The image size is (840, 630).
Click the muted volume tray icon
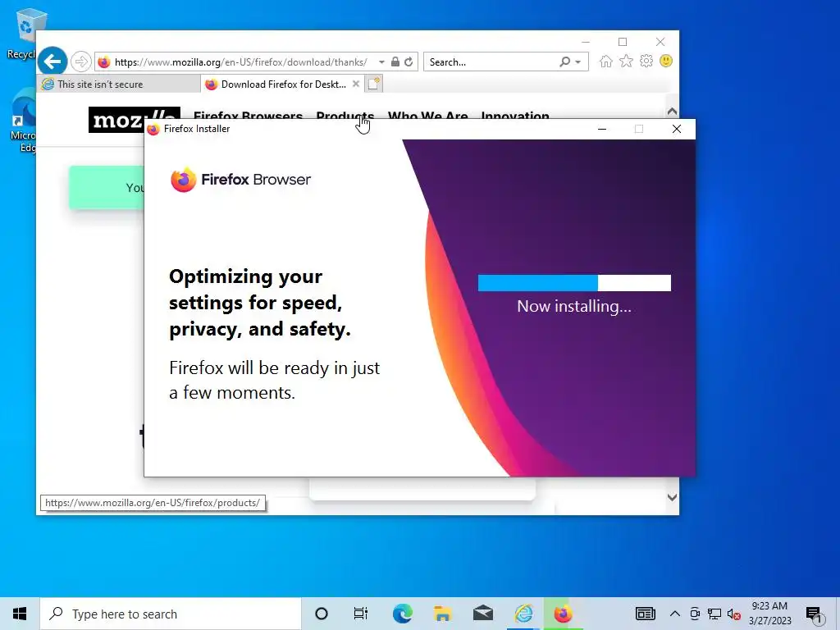pyautogui.click(x=734, y=614)
